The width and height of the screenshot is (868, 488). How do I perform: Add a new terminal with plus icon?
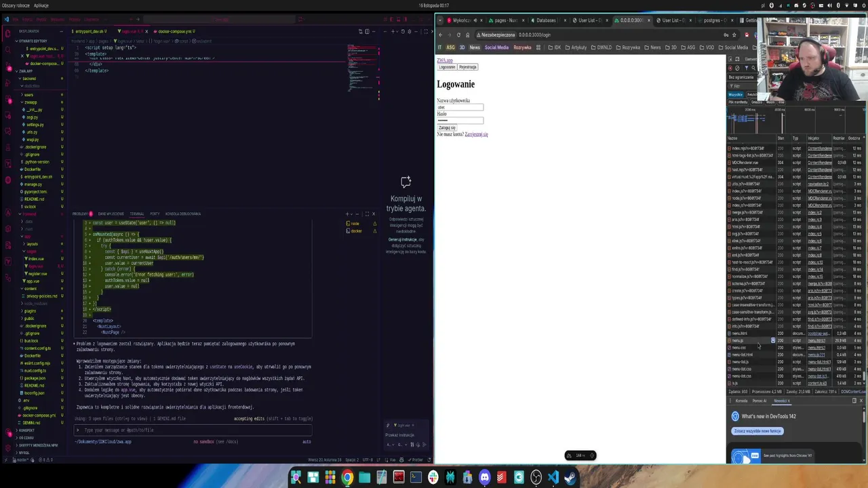[347, 214]
